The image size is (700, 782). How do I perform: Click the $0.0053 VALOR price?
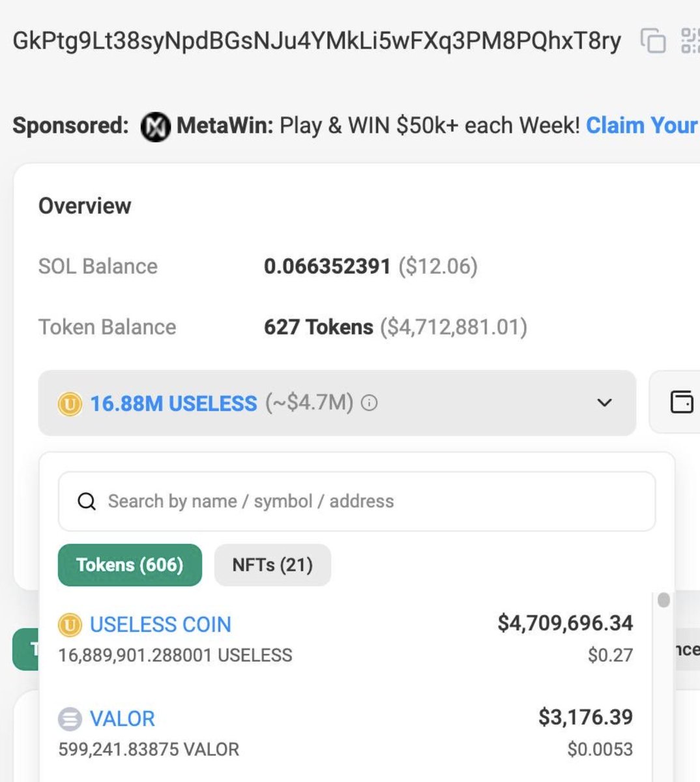coord(600,749)
